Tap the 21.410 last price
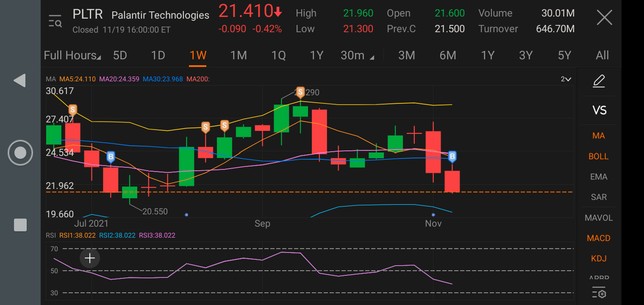This screenshot has height=305, width=644. [x=246, y=11]
